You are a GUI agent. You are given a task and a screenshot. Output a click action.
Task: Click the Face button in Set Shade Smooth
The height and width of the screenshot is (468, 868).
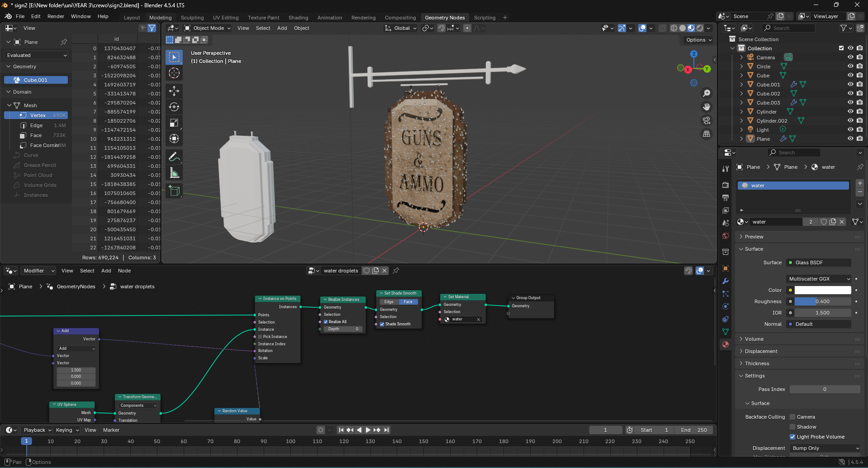click(x=408, y=302)
